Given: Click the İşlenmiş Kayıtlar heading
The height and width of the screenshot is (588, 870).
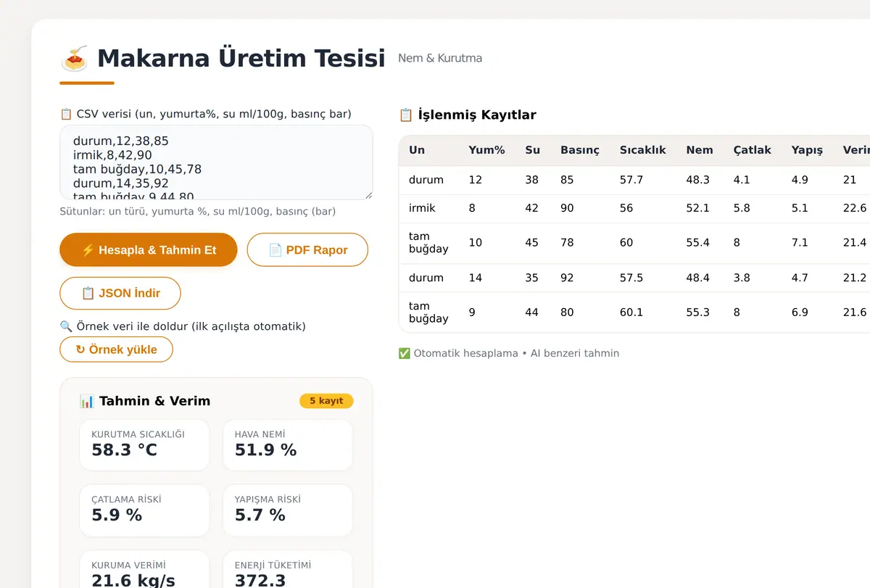Looking at the screenshot, I should coord(468,115).
